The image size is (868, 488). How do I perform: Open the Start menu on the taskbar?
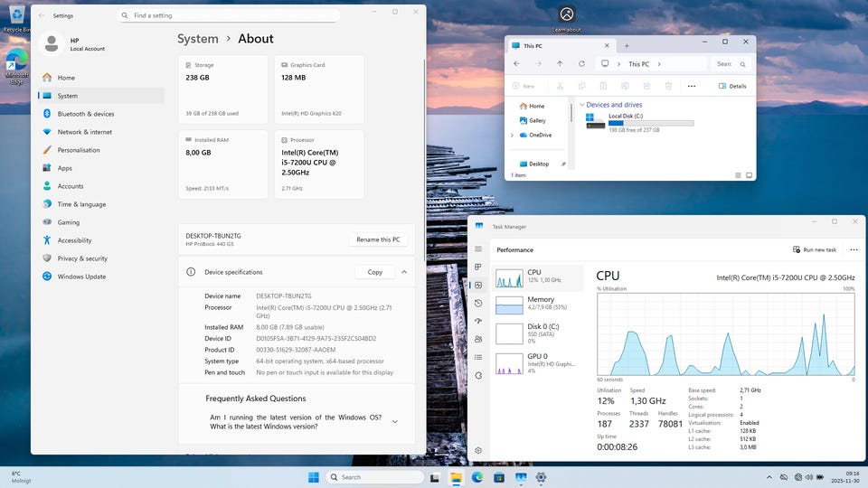[x=313, y=476]
